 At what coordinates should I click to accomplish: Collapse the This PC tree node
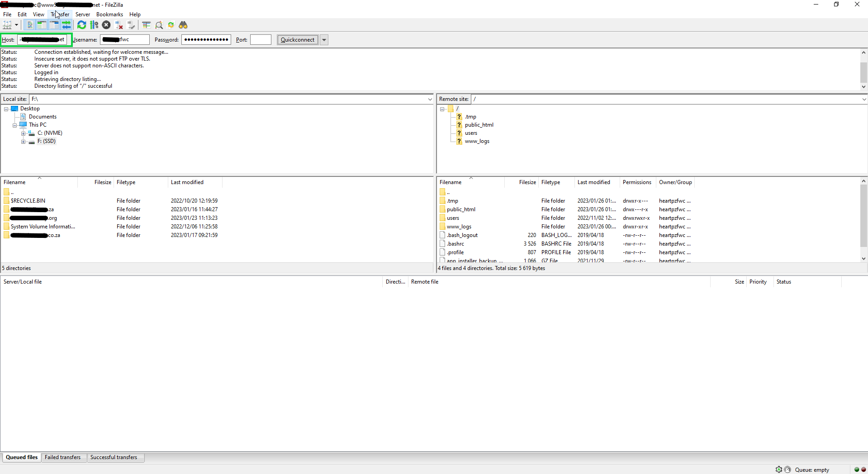15,125
